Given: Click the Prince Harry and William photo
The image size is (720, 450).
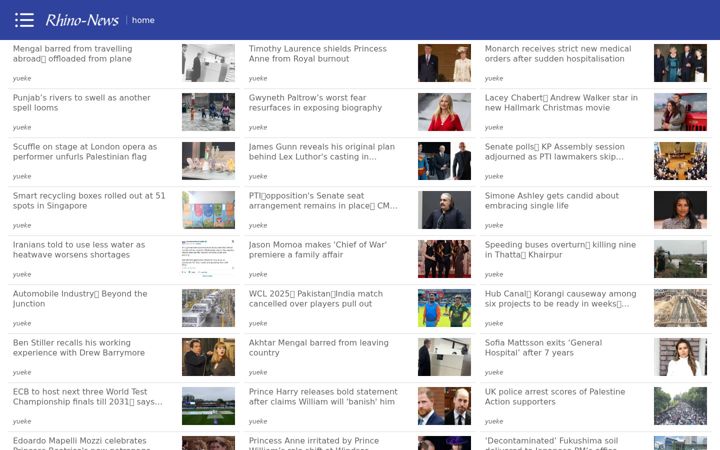Looking at the screenshot, I should 444,406.
